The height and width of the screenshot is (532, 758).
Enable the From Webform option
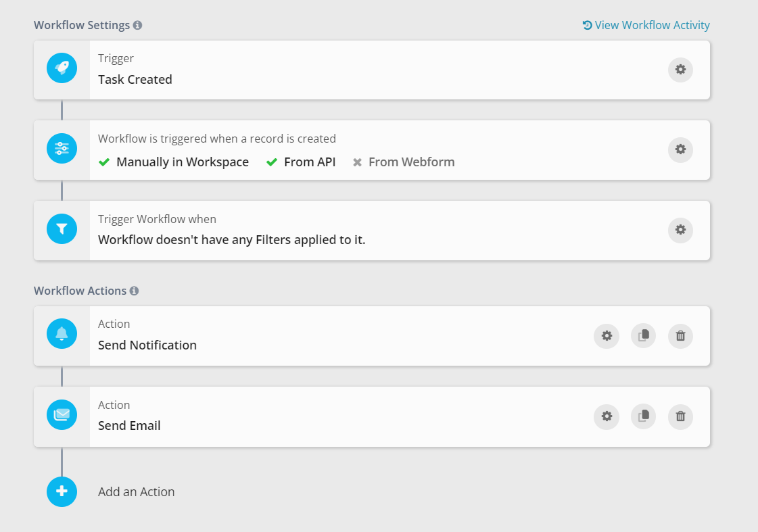click(x=404, y=162)
